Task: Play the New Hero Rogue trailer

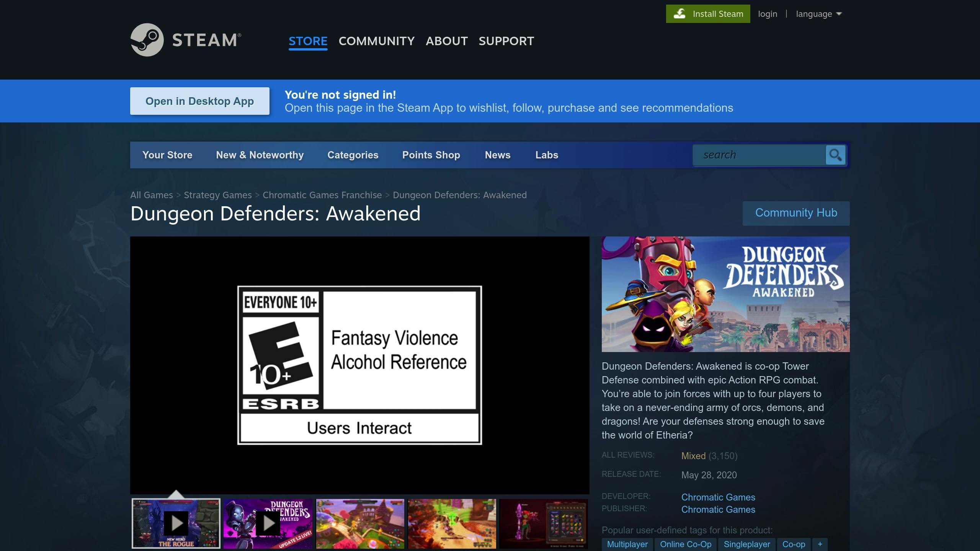Action: [176, 523]
